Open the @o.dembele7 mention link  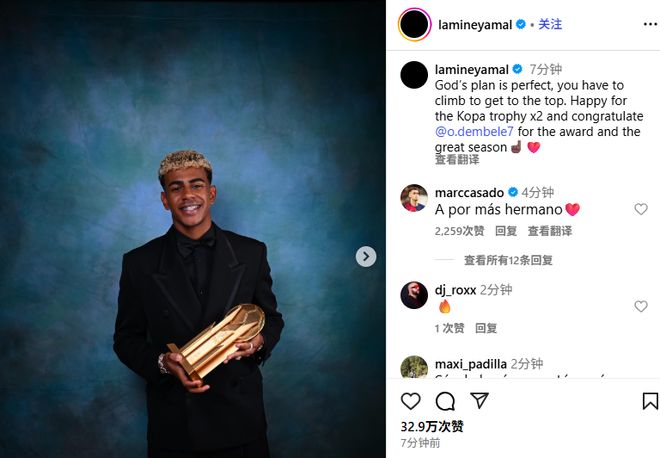click(474, 132)
